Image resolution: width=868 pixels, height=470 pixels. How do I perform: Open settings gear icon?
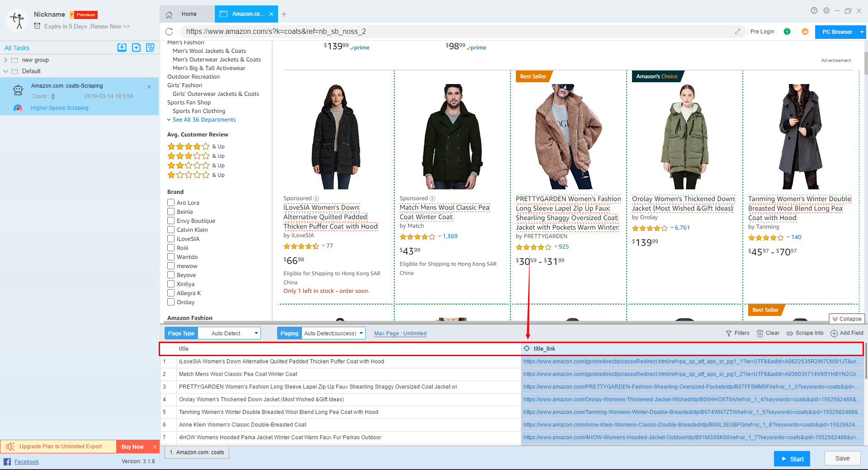coord(826,10)
